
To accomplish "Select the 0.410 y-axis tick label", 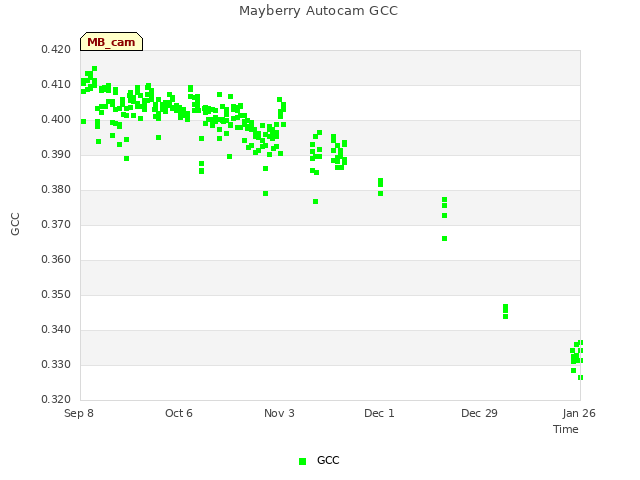I will 56,84.
